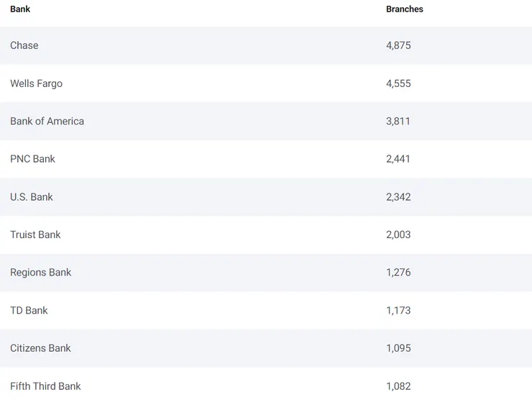532x400 pixels.
Task: Select the Citizens Bank cell
Action: (40, 348)
